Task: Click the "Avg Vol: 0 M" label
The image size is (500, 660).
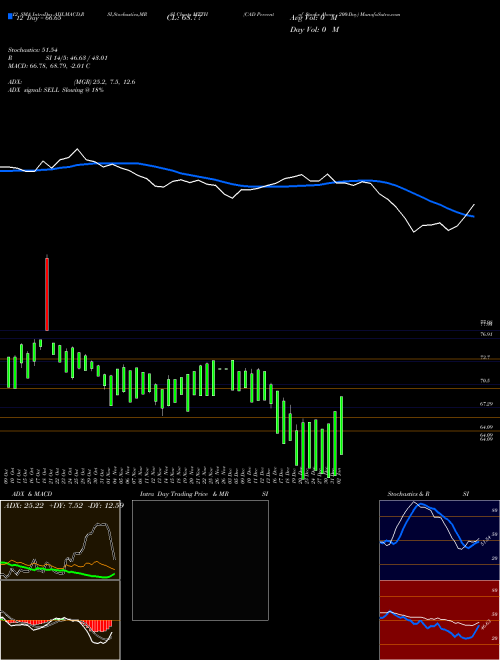Action: 314,18
